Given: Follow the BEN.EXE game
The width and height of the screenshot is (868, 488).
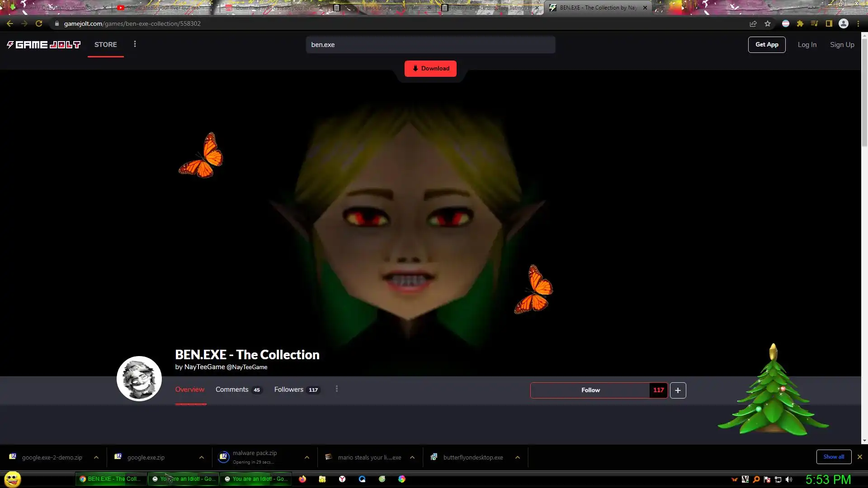Looking at the screenshot, I should [590, 390].
